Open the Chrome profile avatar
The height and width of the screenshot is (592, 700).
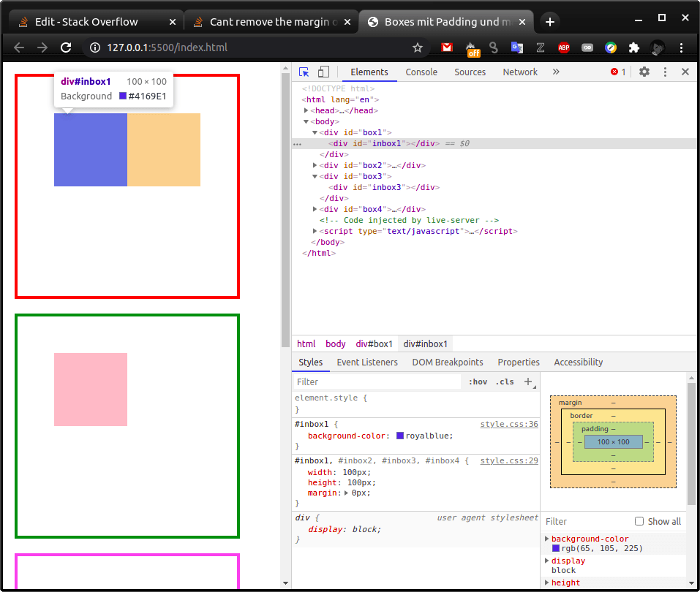point(657,48)
